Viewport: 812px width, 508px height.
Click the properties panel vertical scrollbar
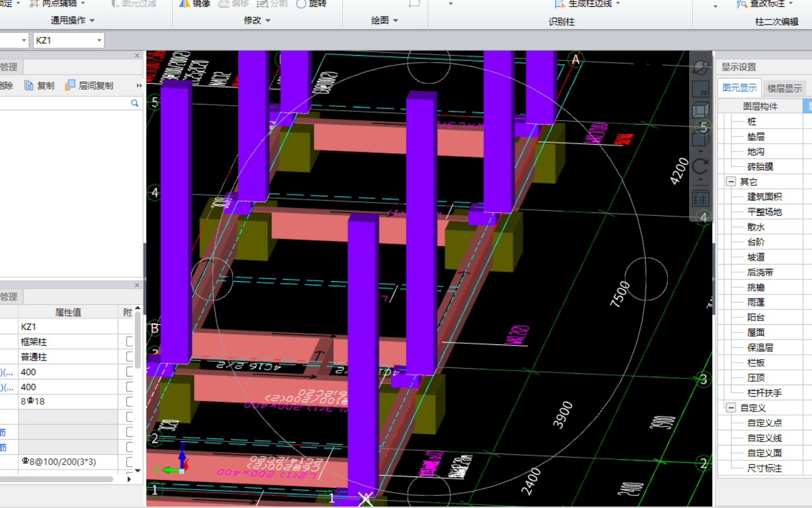point(137,340)
